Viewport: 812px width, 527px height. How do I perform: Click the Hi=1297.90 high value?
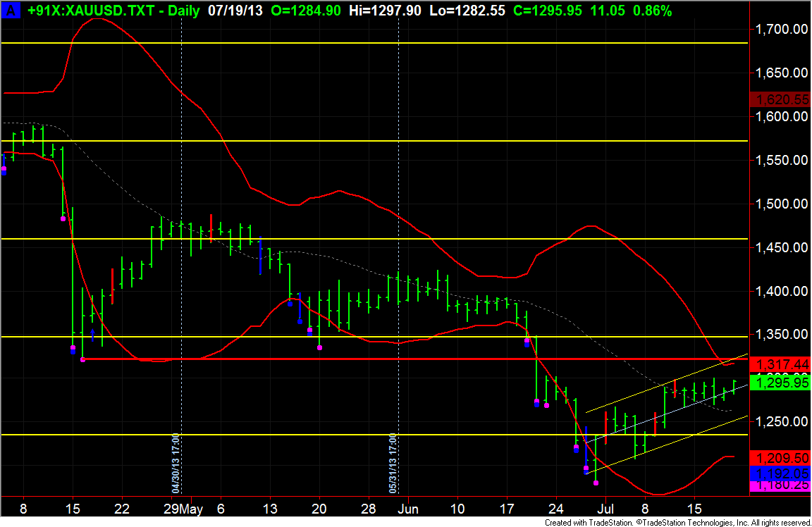coord(385,11)
